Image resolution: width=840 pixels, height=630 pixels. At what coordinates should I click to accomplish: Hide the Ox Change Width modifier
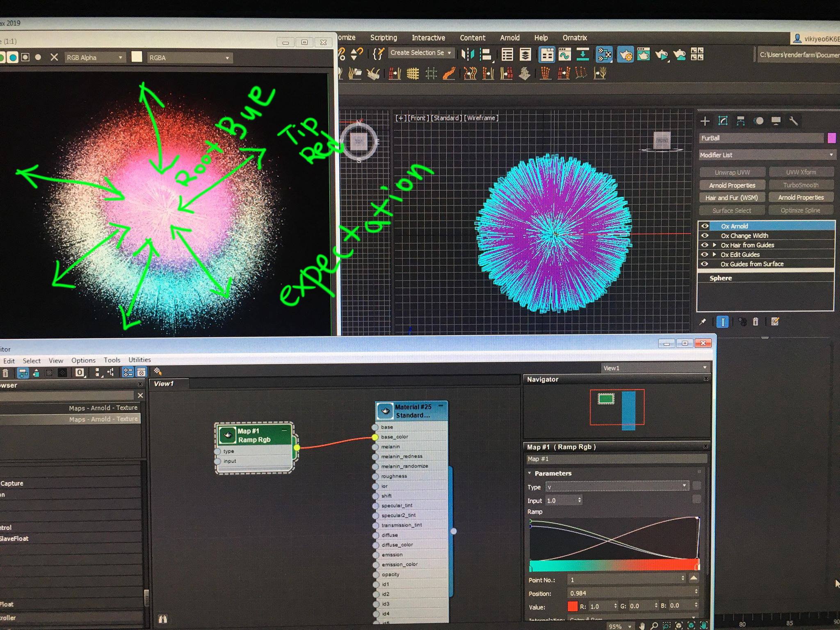point(705,235)
